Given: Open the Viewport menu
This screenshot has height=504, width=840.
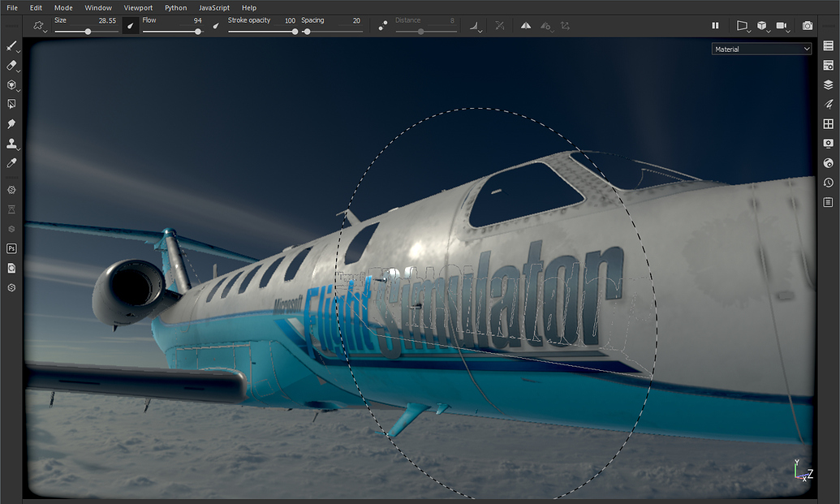Looking at the screenshot, I should [138, 7].
